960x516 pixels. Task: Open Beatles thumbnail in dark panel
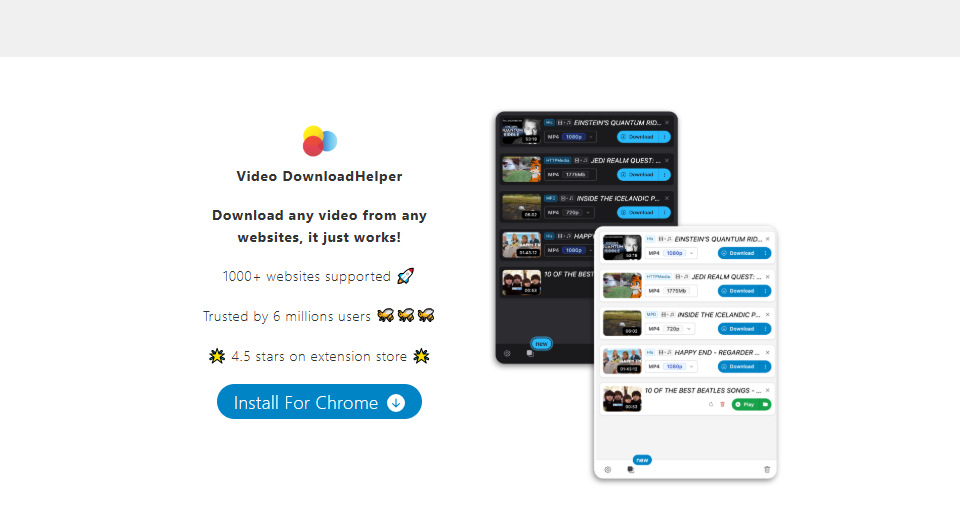[522, 283]
